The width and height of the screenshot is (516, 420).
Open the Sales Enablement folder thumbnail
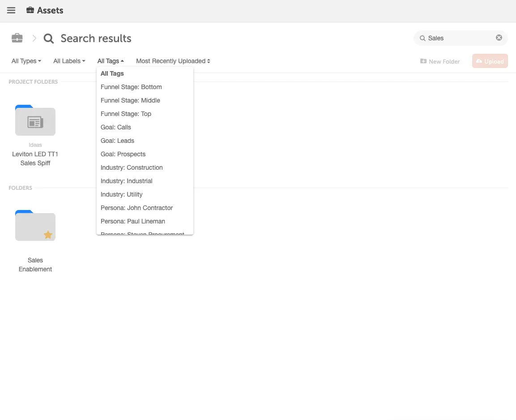click(35, 226)
